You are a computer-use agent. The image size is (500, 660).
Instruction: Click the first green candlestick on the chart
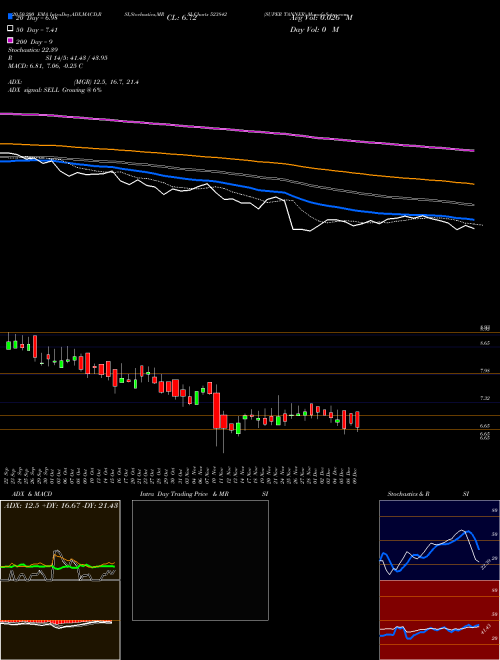[8, 343]
